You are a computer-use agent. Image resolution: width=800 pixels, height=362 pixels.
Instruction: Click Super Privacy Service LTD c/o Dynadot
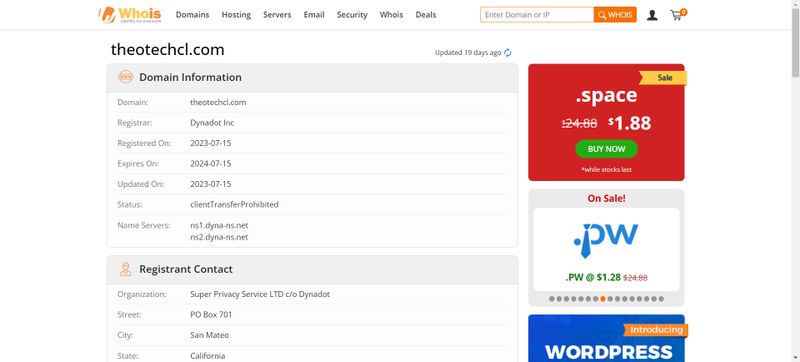coord(260,294)
